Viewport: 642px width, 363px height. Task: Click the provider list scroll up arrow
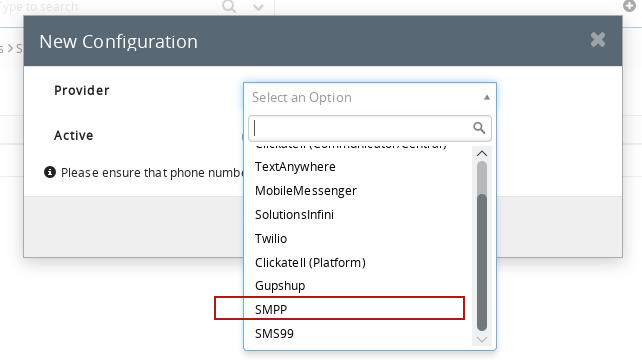[x=482, y=153]
